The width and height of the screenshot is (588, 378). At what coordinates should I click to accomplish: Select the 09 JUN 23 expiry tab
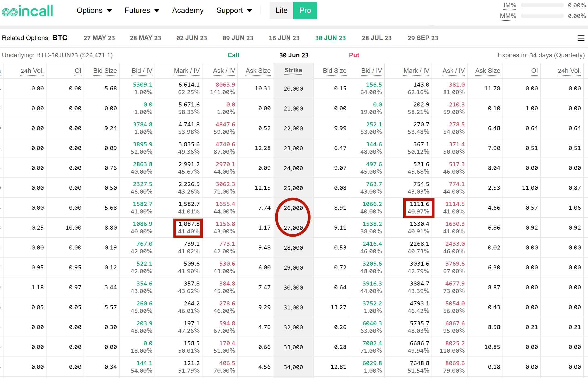point(238,38)
